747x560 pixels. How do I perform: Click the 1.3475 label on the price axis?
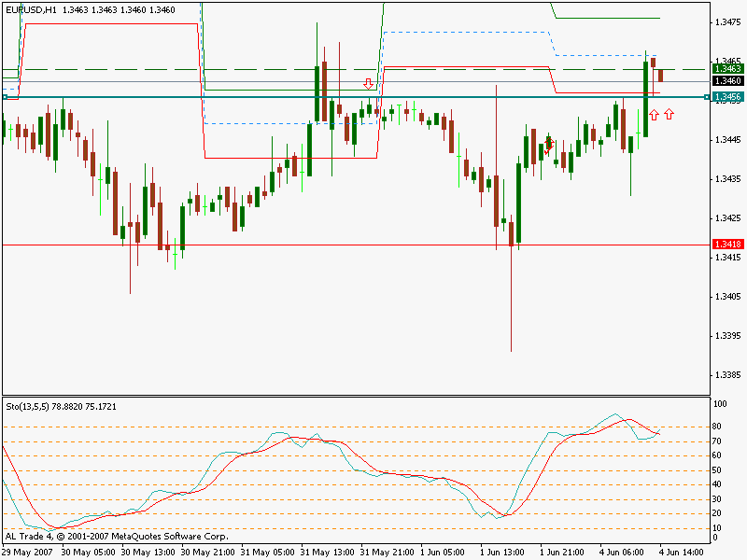coord(726,21)
